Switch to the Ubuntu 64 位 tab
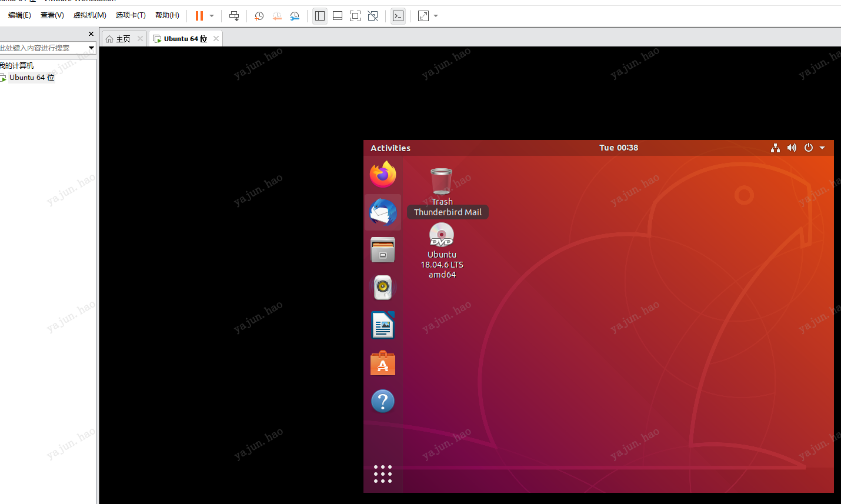841x504 pixels. (185, 39)
